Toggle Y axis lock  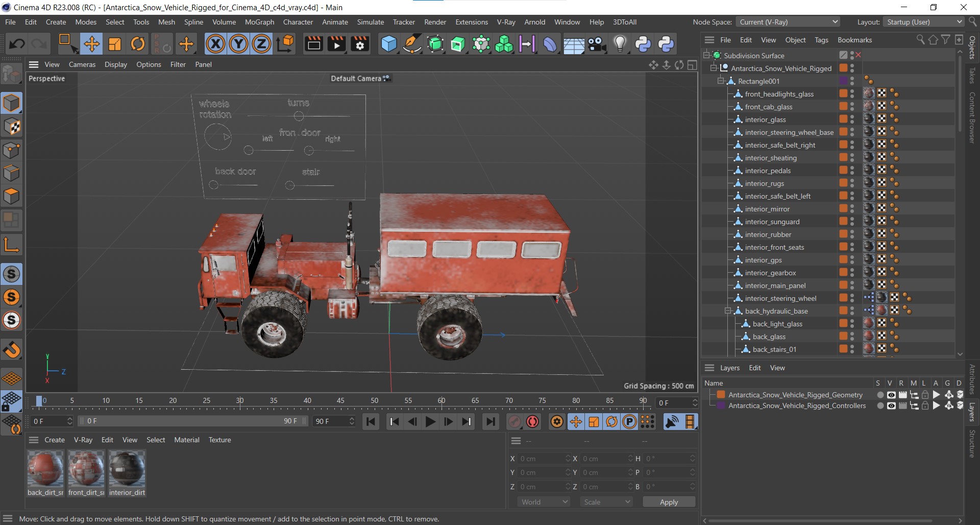[x=238, y=44]
